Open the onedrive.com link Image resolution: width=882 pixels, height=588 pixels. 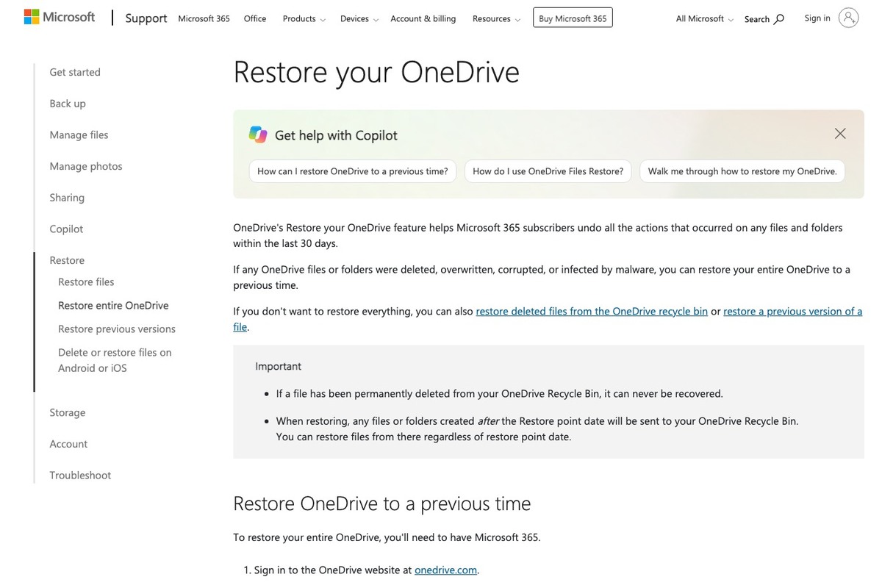coord(445,570)
